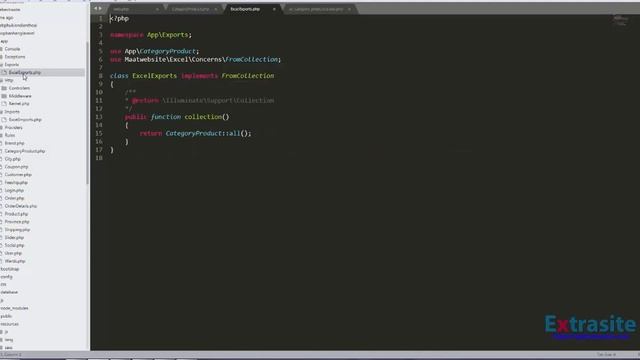Screen dimensions: 640x360
Task: Select the ExcelExports.php editor tab
Action: click(245, 9)
